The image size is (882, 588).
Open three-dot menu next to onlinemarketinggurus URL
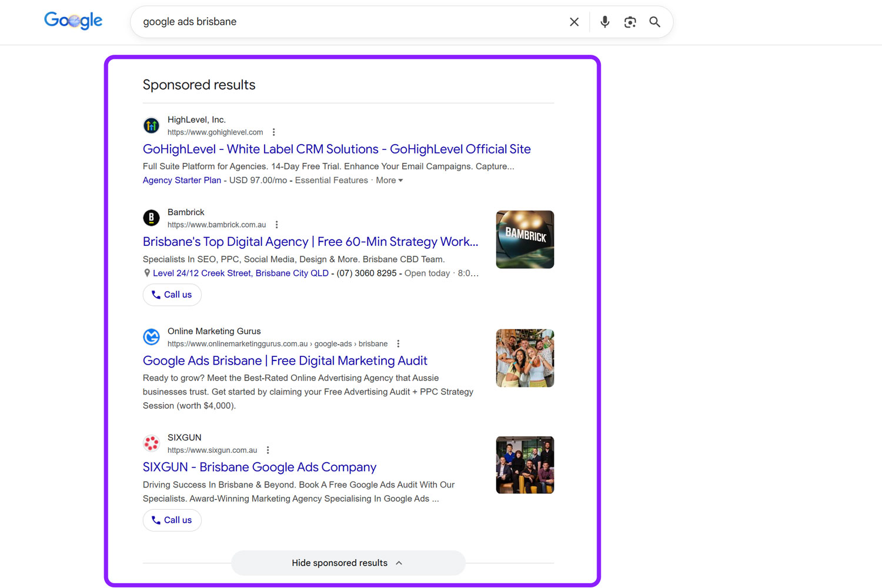pyautogui.click(x=398, y=344)
